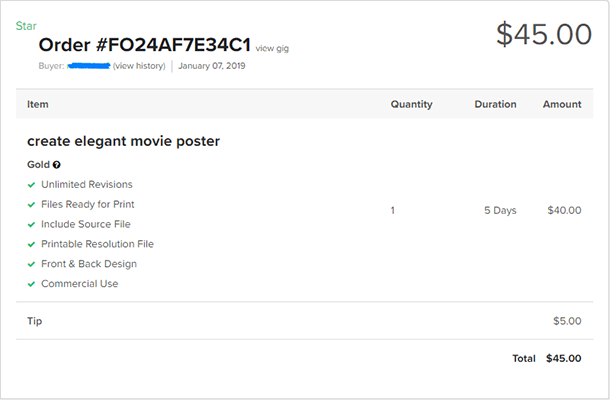
Task: Click the Front & Back Design checkmark
Action: point(32,264)
